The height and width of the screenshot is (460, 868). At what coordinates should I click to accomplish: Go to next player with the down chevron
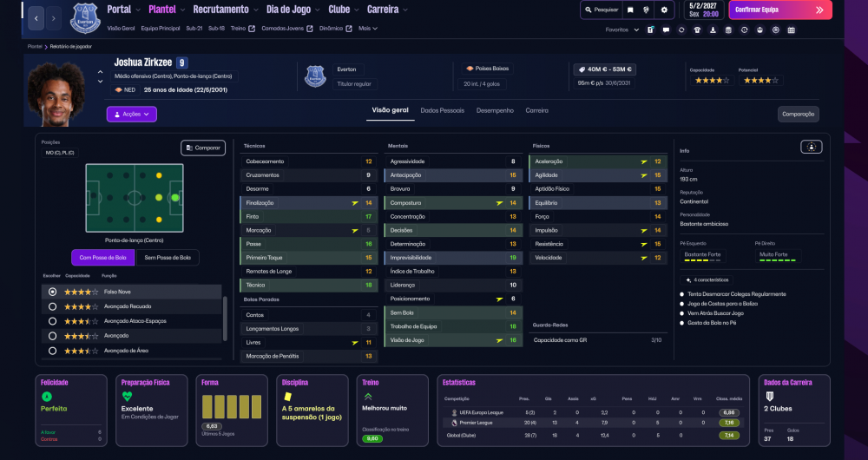100,82
